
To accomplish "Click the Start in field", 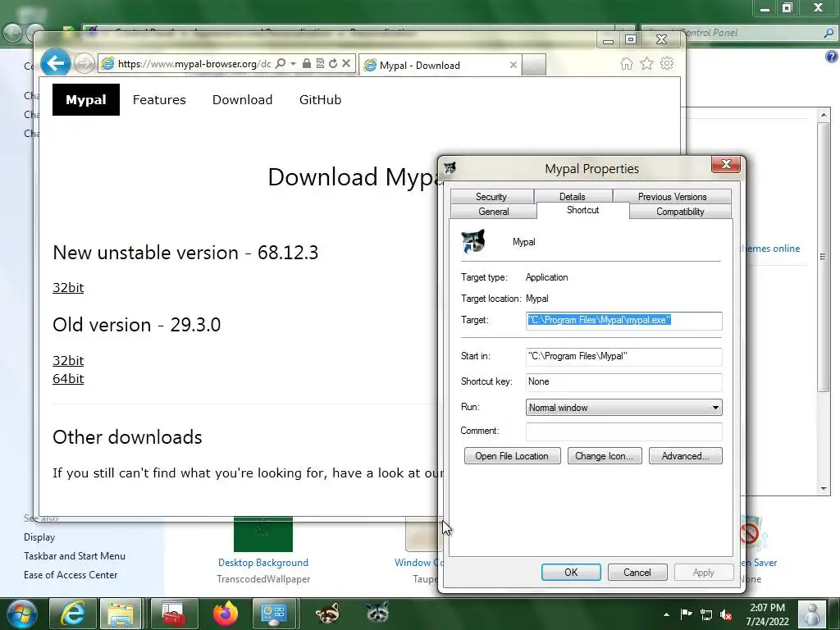I will (x=624, y=356).
